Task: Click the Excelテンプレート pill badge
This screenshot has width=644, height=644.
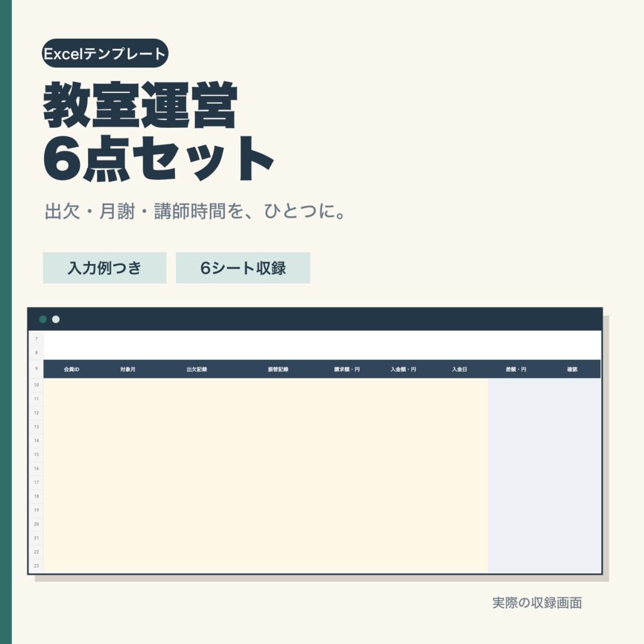Action: tap(105, 53)
